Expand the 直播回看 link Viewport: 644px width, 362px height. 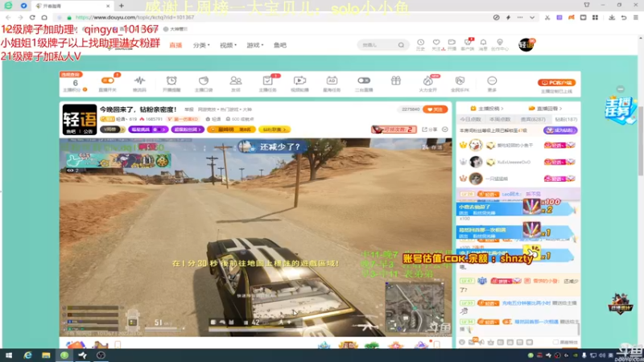click(x=545, y=109)
